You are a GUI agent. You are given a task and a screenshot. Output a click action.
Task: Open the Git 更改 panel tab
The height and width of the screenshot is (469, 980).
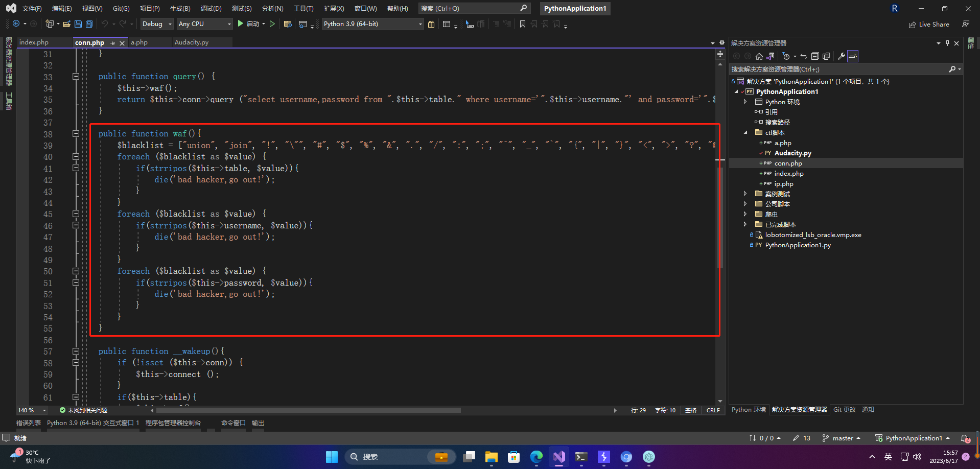844,410
